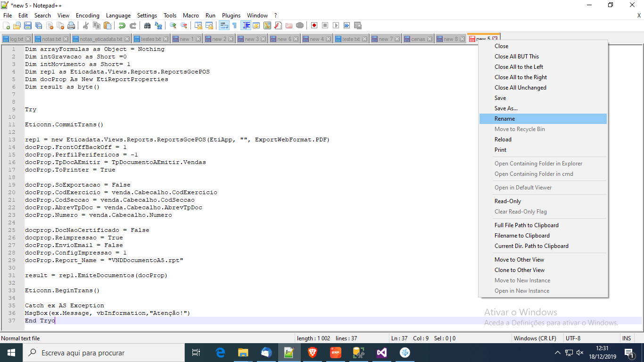Select Close All Unchanged

click(x=543, y=88)
